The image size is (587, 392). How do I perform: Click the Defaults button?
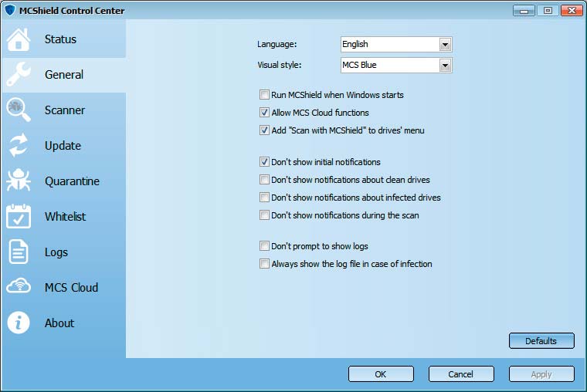[x=541, y=341]
